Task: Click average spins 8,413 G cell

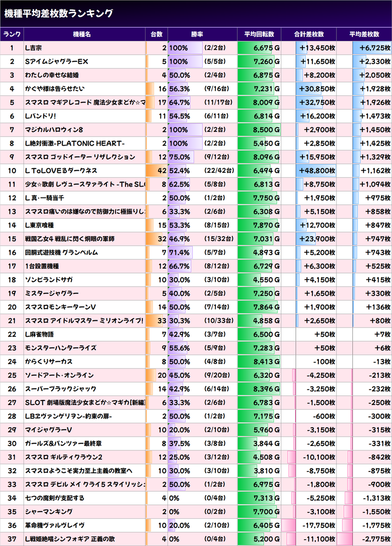Action: [x=259, y=362]
